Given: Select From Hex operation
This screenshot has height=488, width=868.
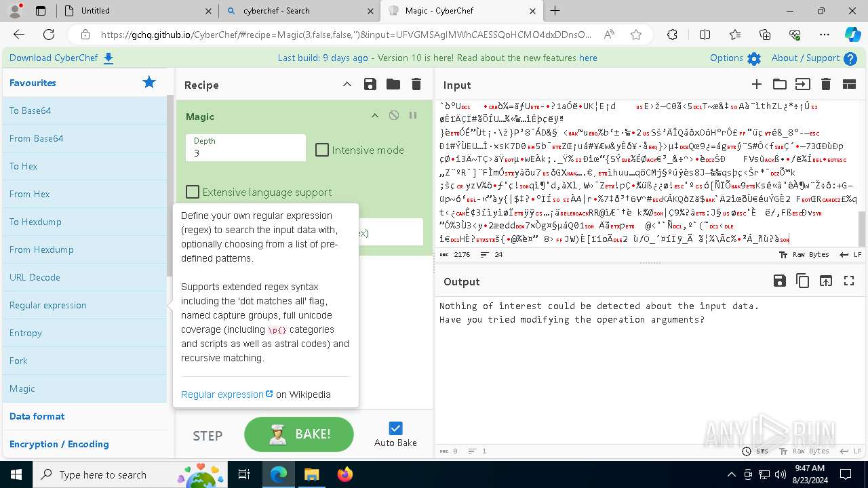Looking at the screenshot, I should click(84, 194).
